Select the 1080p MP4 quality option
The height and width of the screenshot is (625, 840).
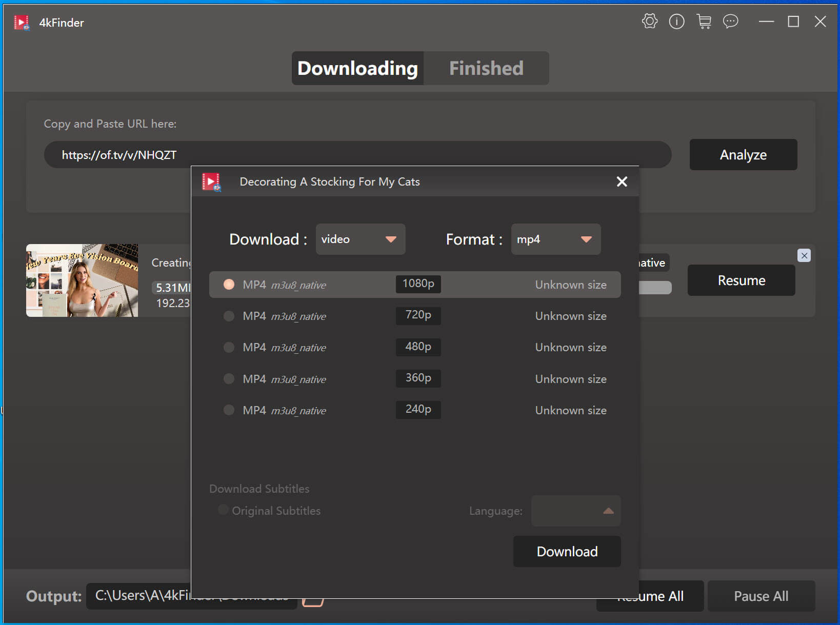[229, 285]
